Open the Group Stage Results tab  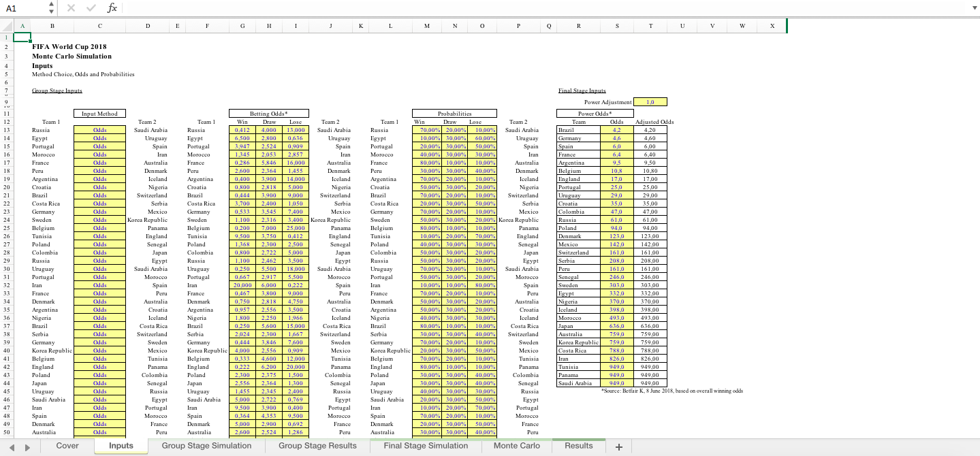(x=317, y=446)
